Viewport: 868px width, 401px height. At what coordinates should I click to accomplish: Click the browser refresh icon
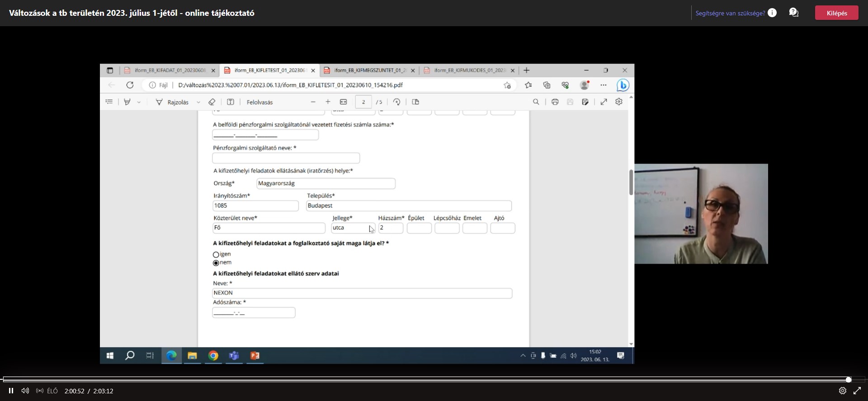[130, 85]
